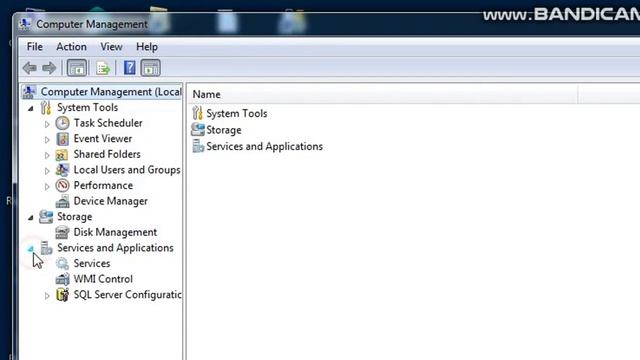This screenshot has height=360, width=640.
Task: Click the SQL Server Configuration icon
Action: 62,295
